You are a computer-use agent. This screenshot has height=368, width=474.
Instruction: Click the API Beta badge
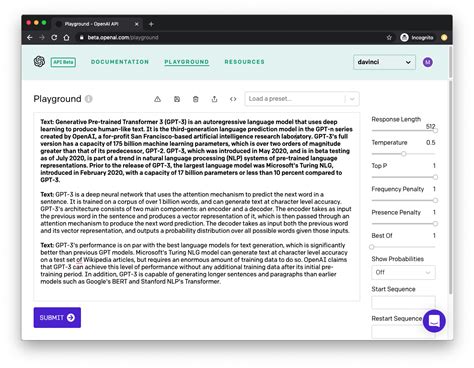pyautogui.click(x=63, y=62)
